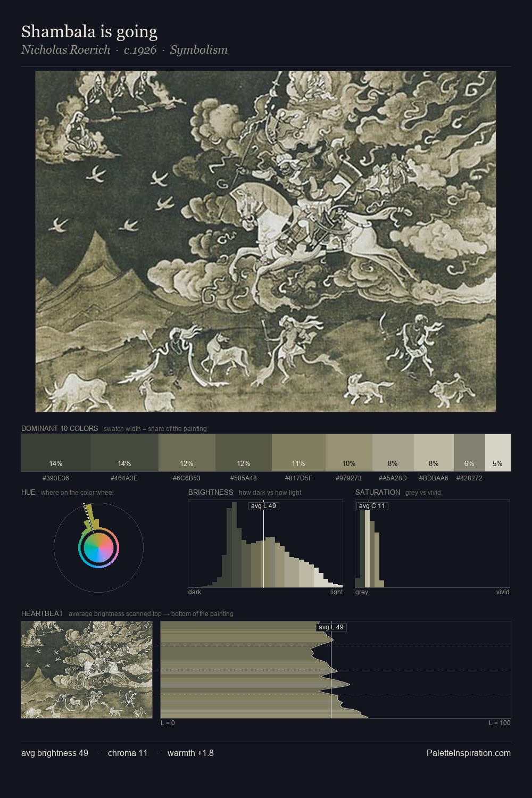Click the heartbeat scan description caption
The image size is (532, 798).
pyautogui.click(x=151, y=614)
